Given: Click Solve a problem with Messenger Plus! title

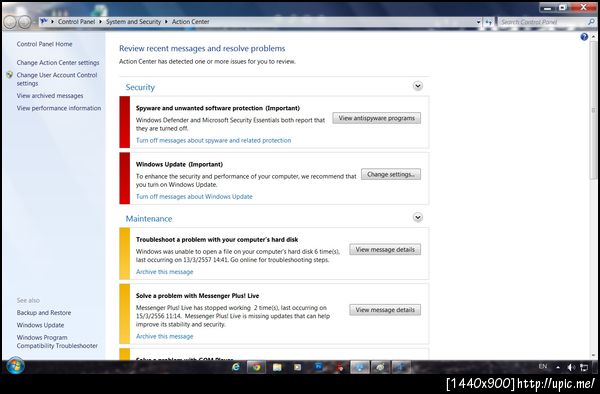Looking at the screenshot, I should (197, 296).
